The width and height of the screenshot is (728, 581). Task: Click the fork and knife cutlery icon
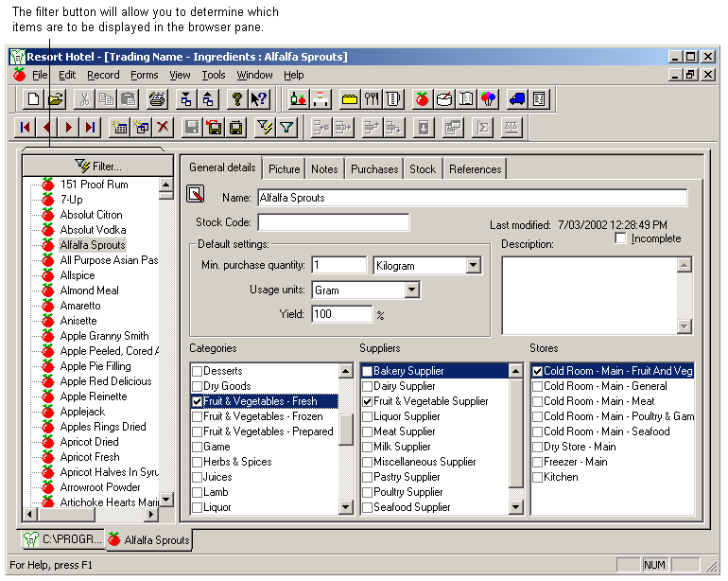372,99
